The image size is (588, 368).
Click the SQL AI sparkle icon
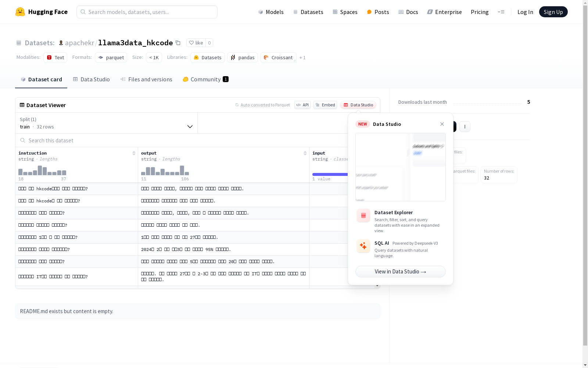363,246
